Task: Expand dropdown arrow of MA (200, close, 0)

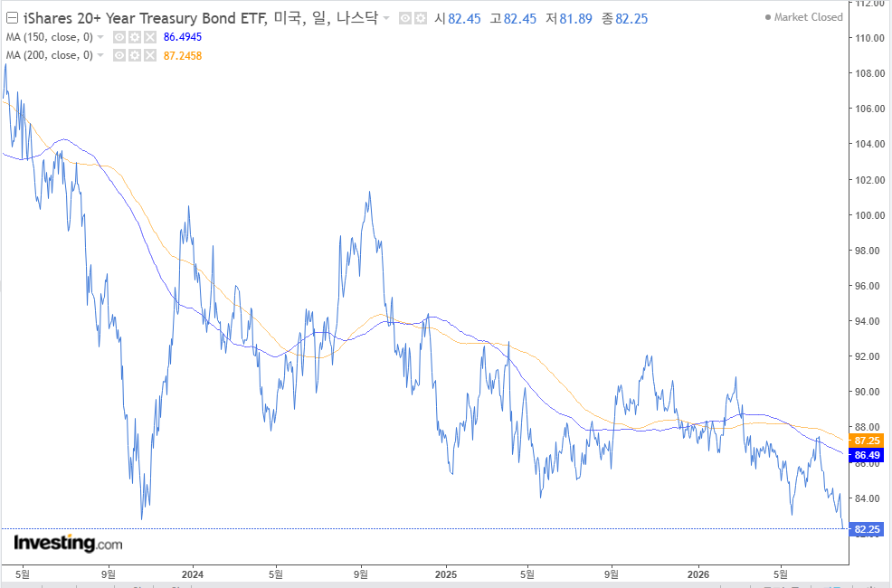Action: click(100, 55)
